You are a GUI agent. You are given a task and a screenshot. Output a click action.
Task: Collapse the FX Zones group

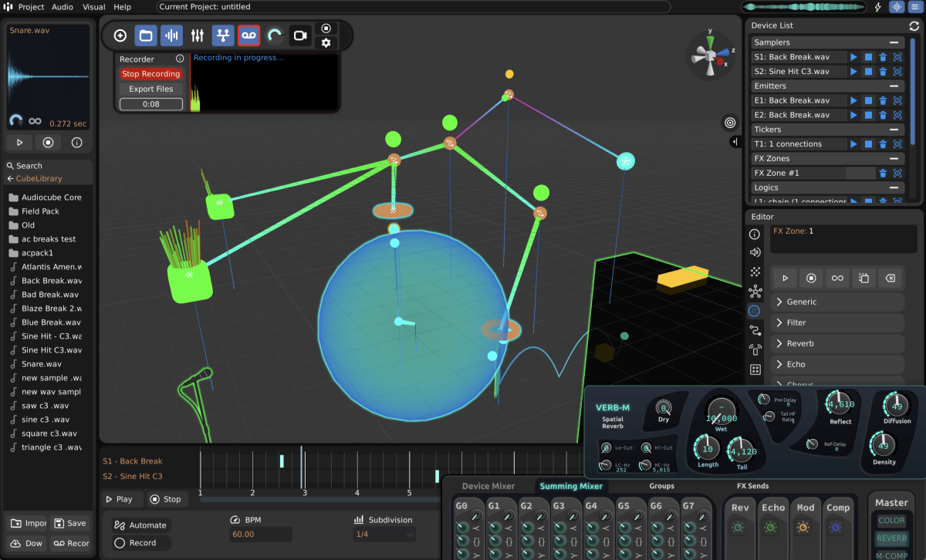(x=893, y=159)
